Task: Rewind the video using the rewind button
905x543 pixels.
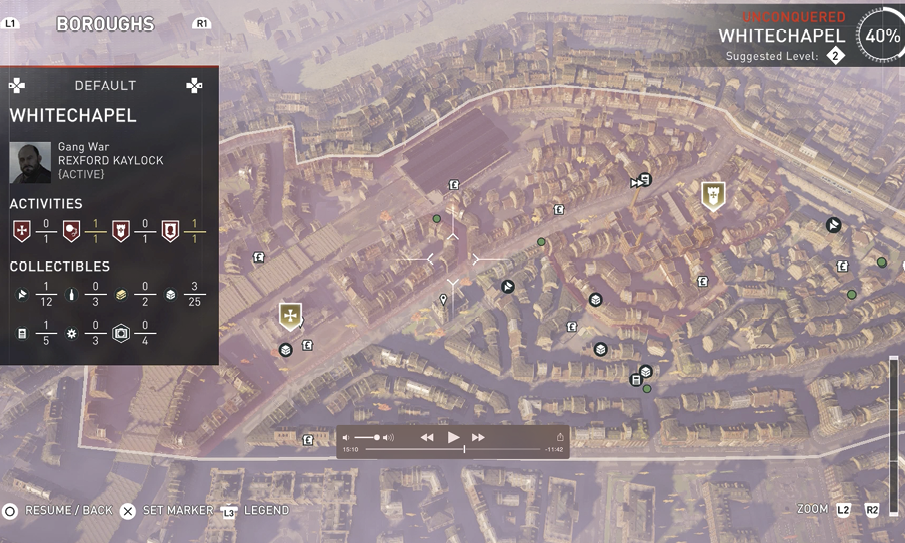Action: click(427, 437)
